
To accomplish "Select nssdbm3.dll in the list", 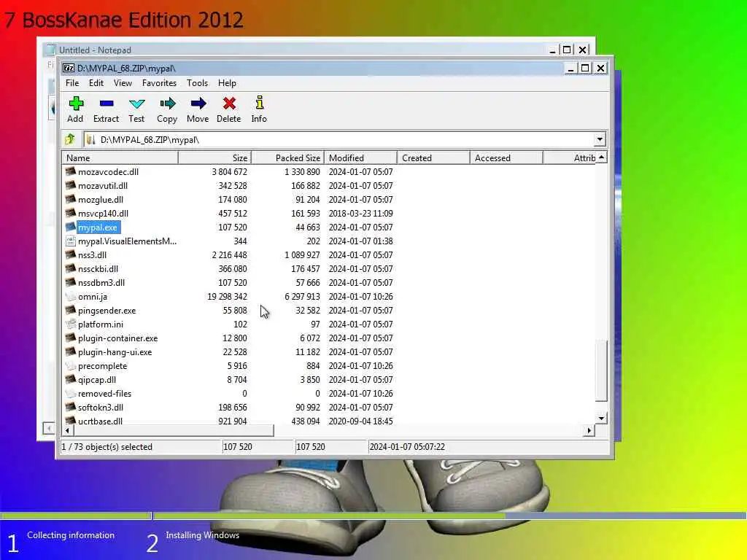I will pyautogui.click(x=101, y=282).
